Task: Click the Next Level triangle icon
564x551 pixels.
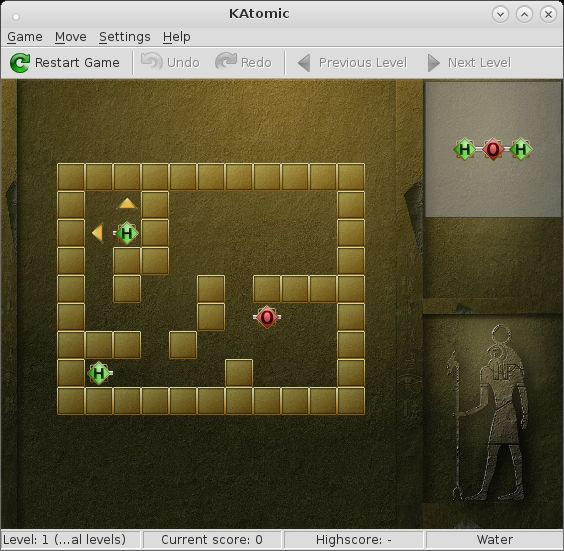Action: point(433,63)
